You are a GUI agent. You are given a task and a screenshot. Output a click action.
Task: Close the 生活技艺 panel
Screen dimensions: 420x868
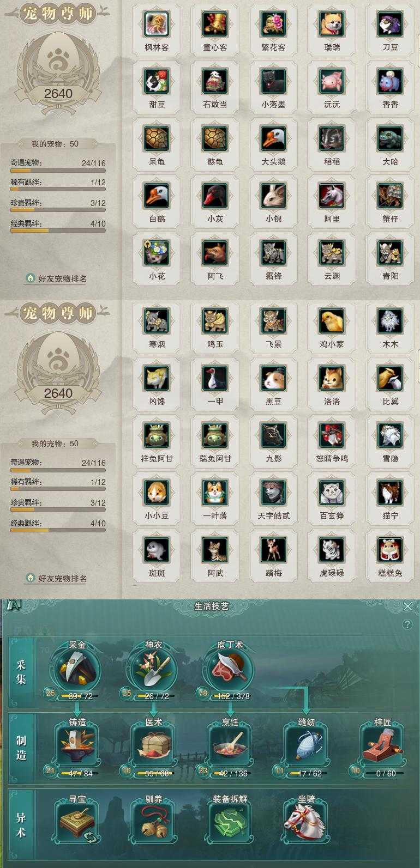[x=407, y=606]
